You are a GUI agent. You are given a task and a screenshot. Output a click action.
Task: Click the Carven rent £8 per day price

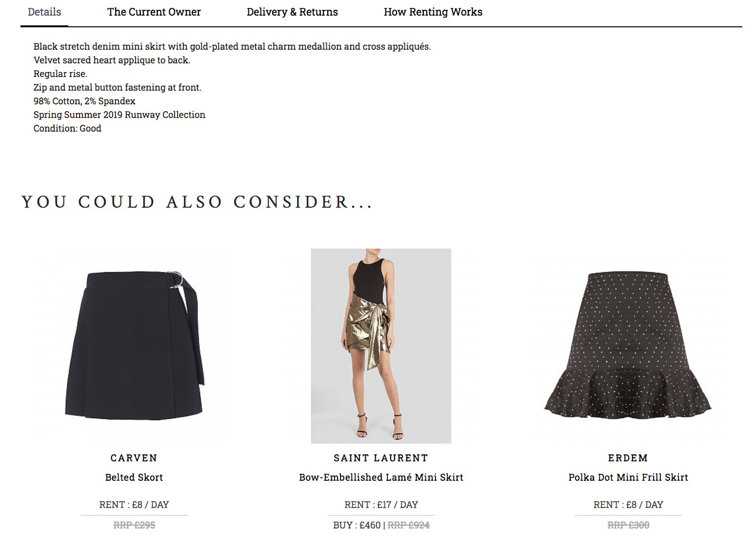click(x=134, y=505)
